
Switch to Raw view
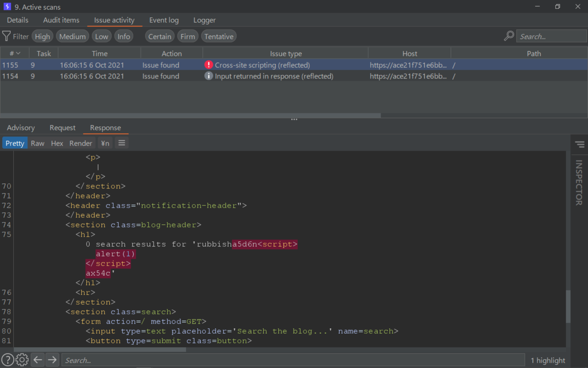[38, 143]
